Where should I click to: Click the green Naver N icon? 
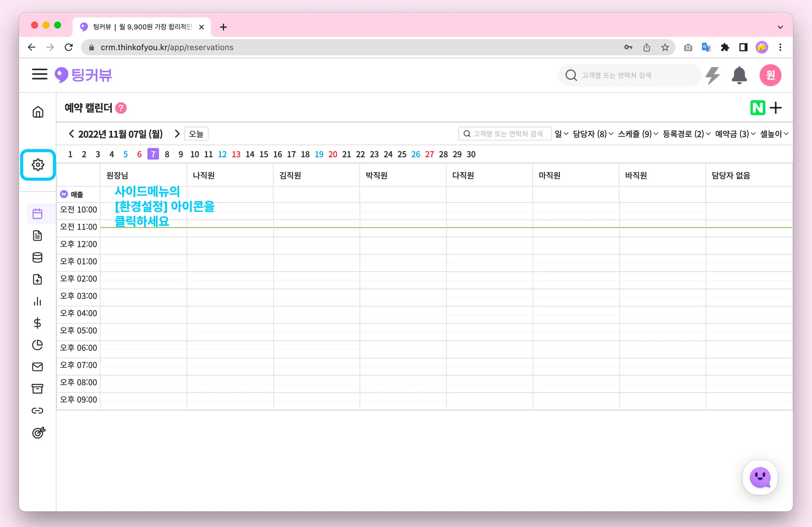click(x=757, y=108)
